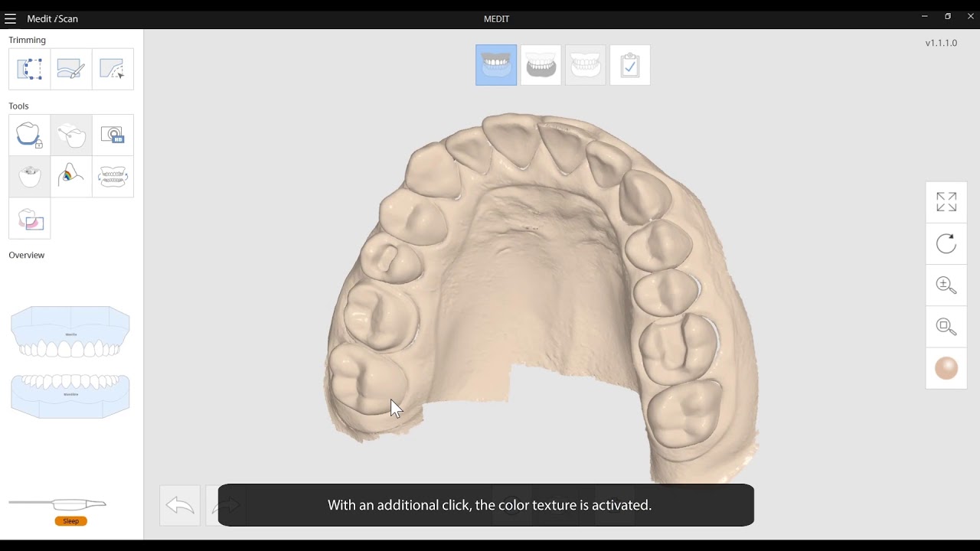Click the scanner handpiece image
This screenshot has width=980, height=551.
[57, 504]
